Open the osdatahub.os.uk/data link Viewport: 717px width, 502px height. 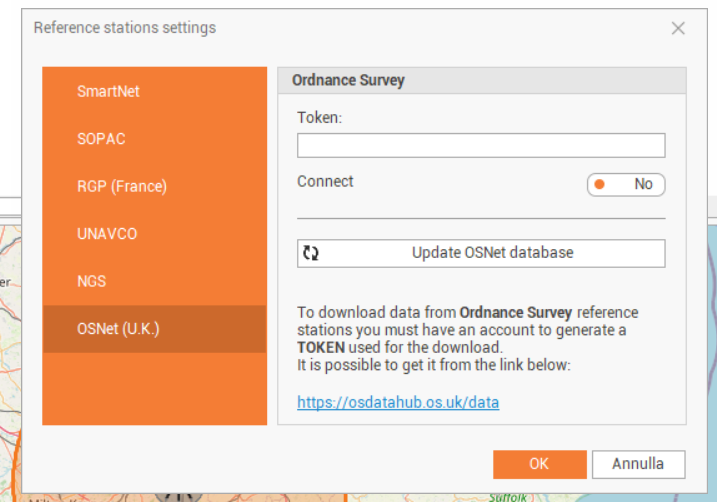397,403
